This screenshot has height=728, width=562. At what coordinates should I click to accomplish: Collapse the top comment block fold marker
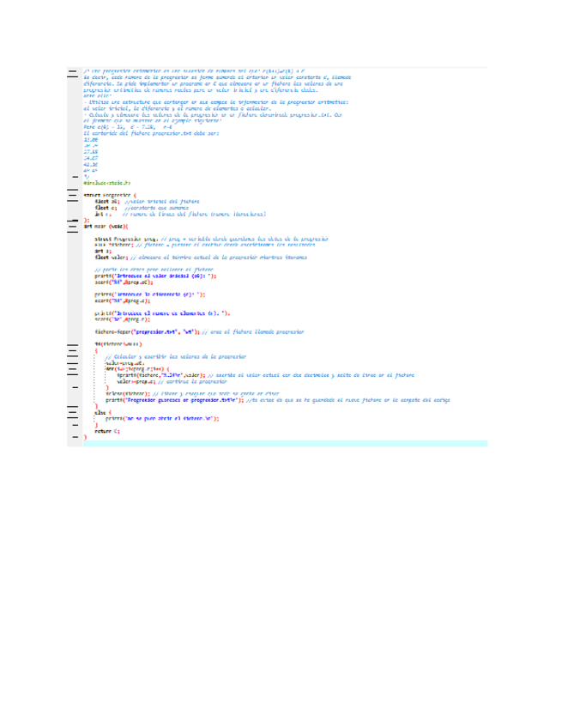pyautogui.click(x=73, y=69)
